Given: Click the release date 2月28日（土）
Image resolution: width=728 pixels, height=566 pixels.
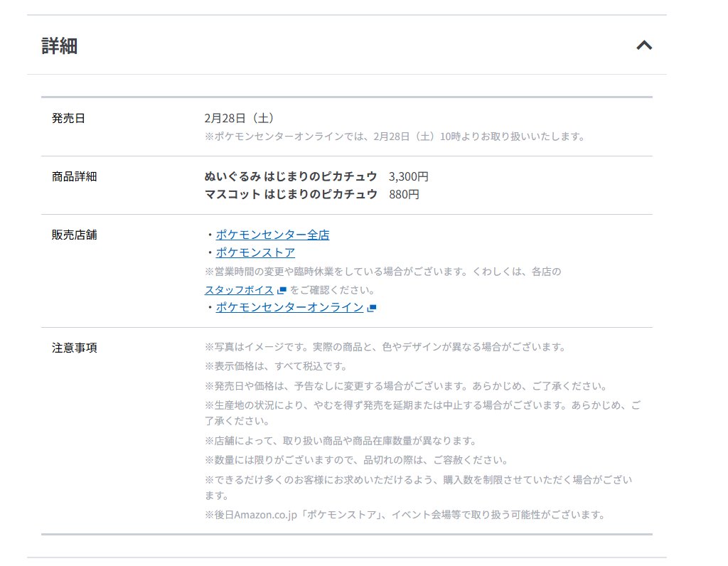Looking at the screenshot, I should point(239,119).
